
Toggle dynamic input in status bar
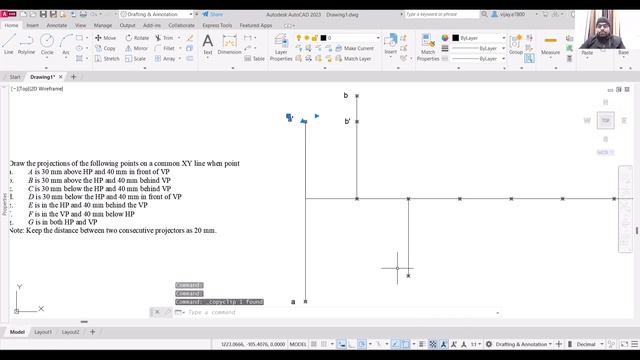[342, 344]
